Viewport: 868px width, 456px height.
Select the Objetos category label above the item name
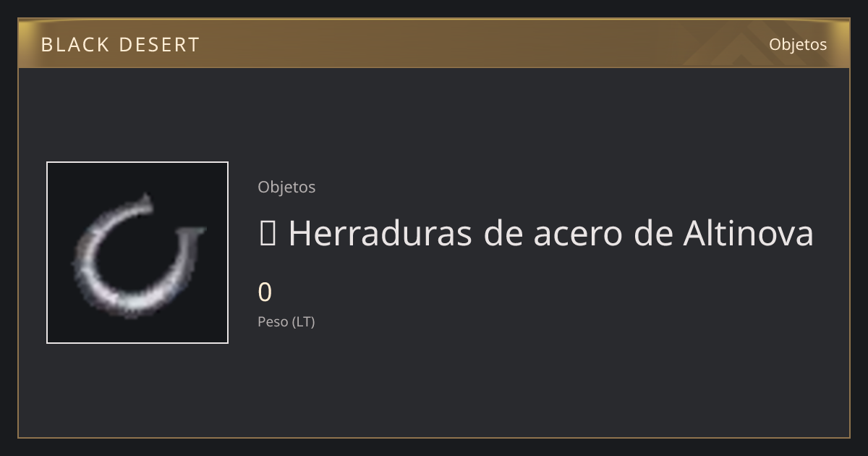click(286, 187)
